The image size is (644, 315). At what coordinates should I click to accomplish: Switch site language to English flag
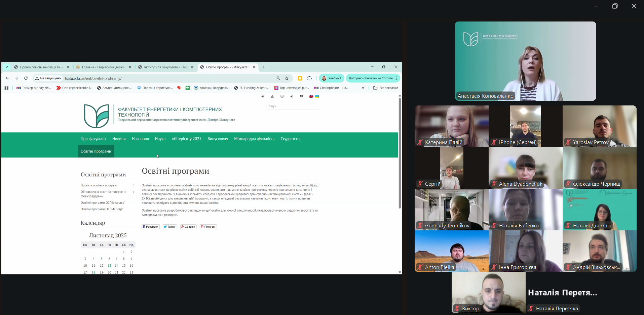311,97
